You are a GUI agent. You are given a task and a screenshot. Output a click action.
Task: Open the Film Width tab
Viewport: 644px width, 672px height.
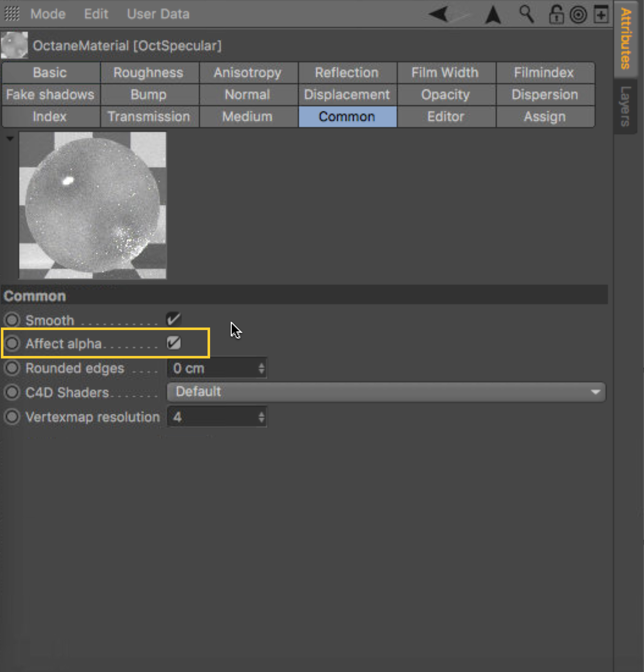click(446, 73)
